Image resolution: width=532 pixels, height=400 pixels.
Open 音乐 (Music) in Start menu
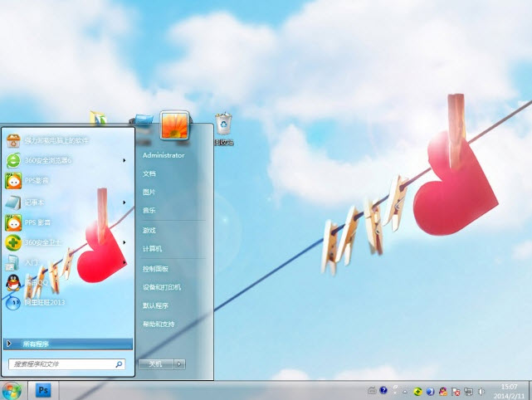pyautogui.click(x=149, y=210)
